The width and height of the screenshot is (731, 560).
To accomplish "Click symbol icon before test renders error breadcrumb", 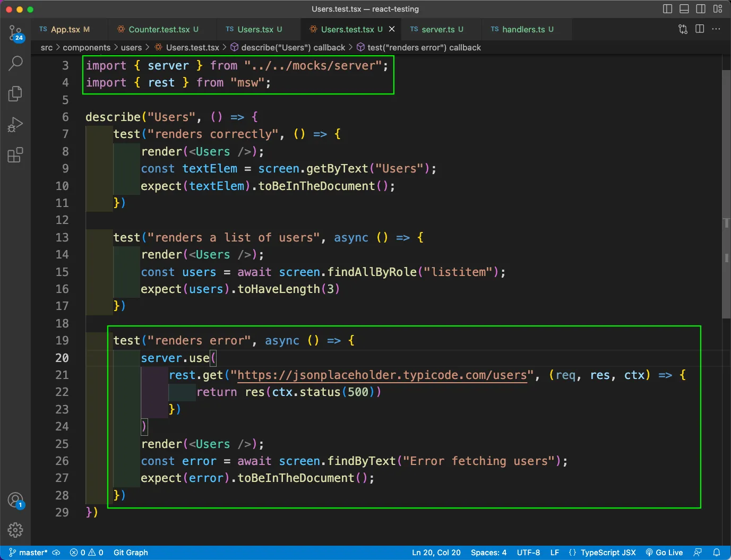I will coord(360,48).
